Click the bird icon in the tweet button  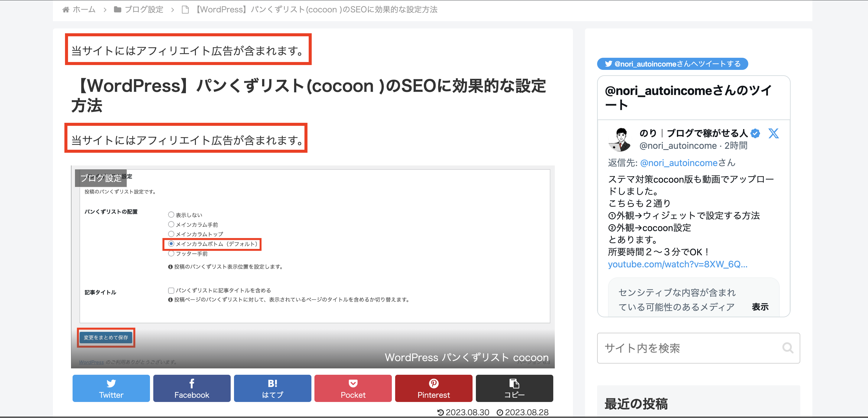click(x=608, y=64)
